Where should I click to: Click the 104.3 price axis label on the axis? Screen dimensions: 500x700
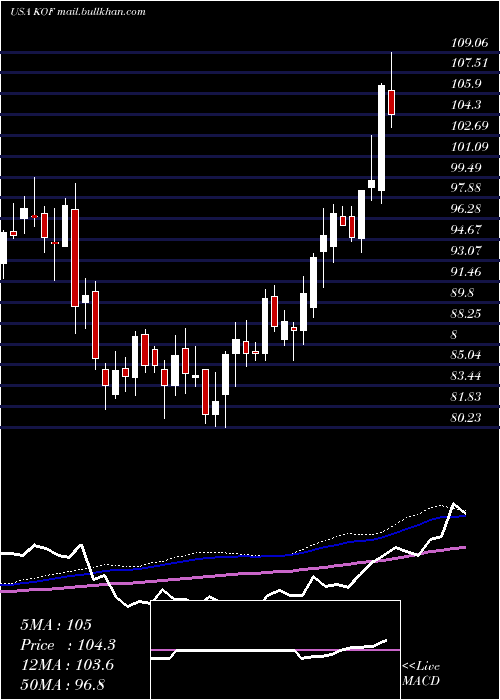466,105
